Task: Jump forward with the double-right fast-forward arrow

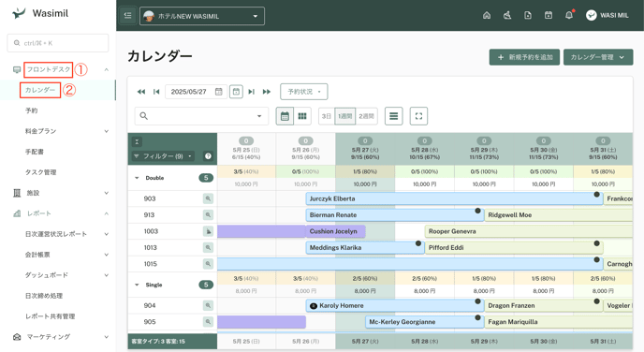Action: [x=267, y=92]
